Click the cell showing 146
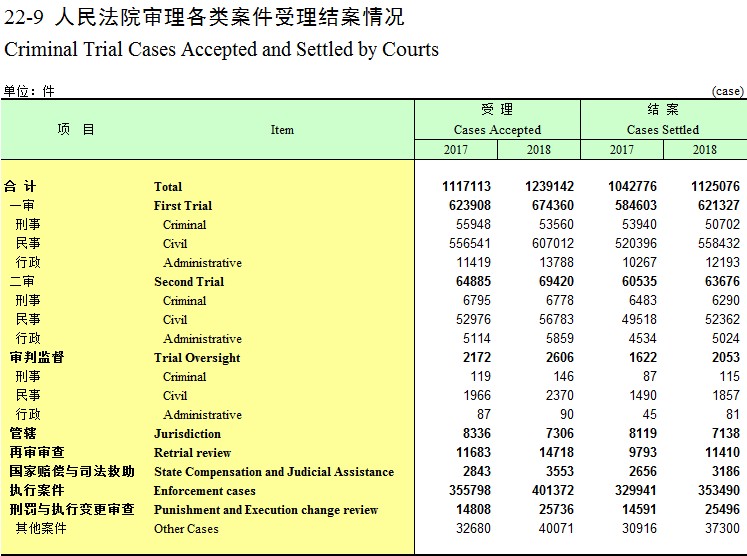 click(x=564, y=376)
